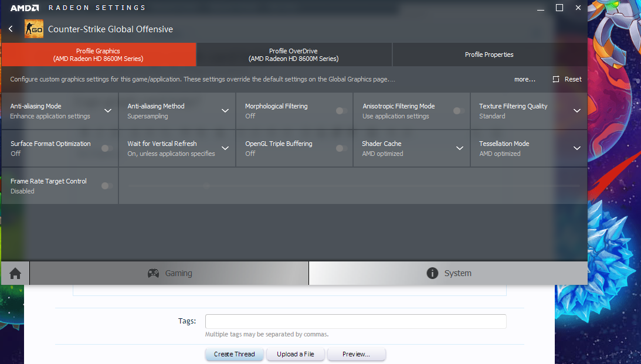This screenshot has width=641, height=364.
Task: Click the AMD logo in title bar
Action: pos(25,8)
